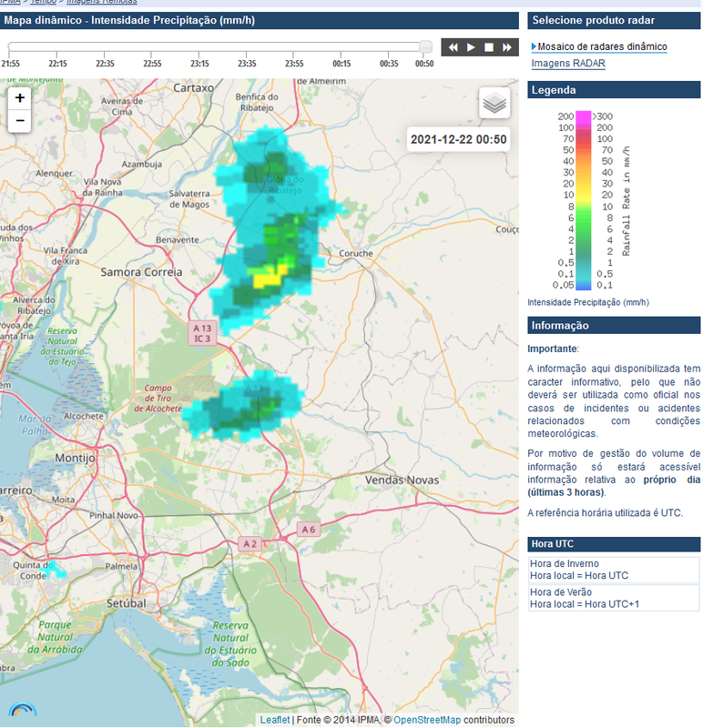This screenshot has width=703, height=728.
Task: Click the Cartaxo town label
Action: 193,87
